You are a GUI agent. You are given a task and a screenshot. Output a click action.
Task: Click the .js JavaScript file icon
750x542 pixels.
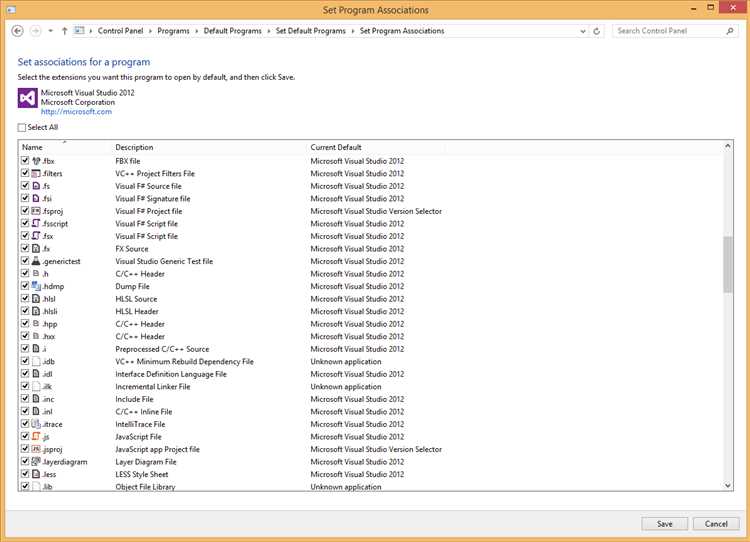point(36,436)
